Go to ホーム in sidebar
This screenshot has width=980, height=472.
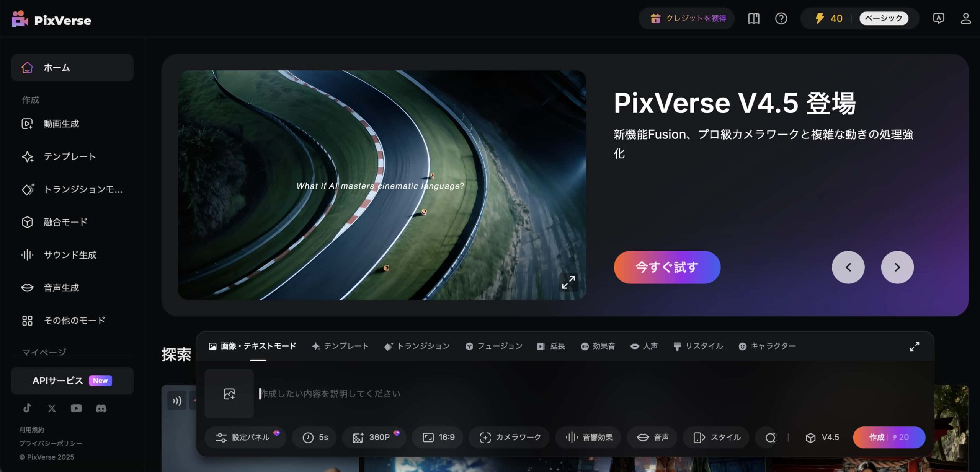[72, 68]
